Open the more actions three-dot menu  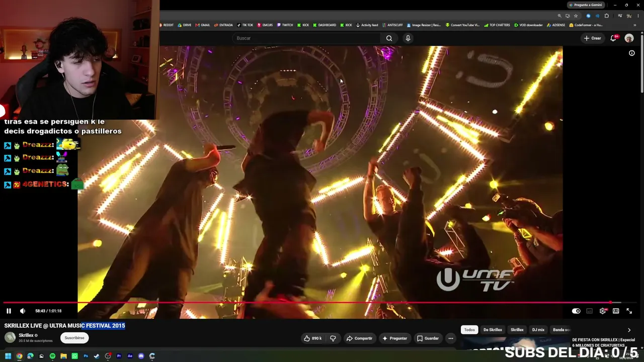point(451,338)
